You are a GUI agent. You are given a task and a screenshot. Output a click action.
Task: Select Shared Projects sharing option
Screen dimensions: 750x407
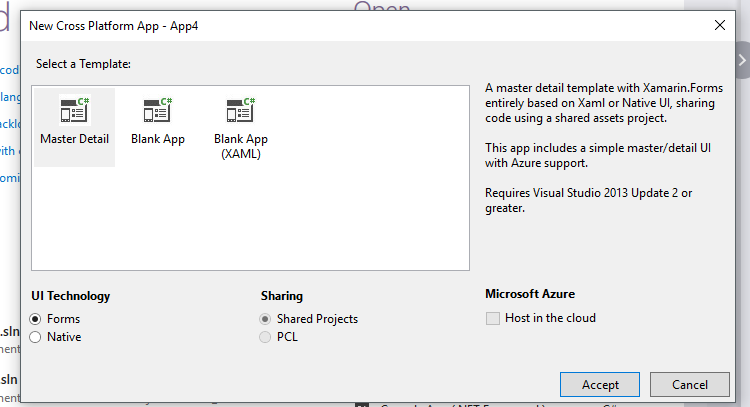[x=265, y=319]
